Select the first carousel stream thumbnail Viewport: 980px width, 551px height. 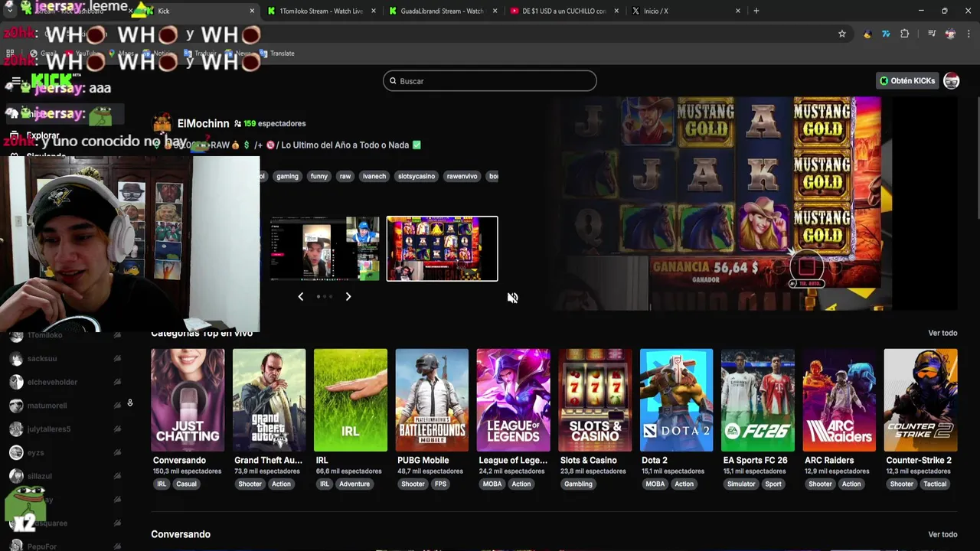point(325,249)
